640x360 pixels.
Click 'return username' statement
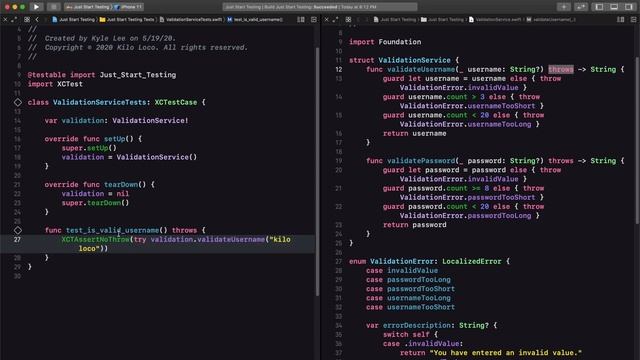414,133
